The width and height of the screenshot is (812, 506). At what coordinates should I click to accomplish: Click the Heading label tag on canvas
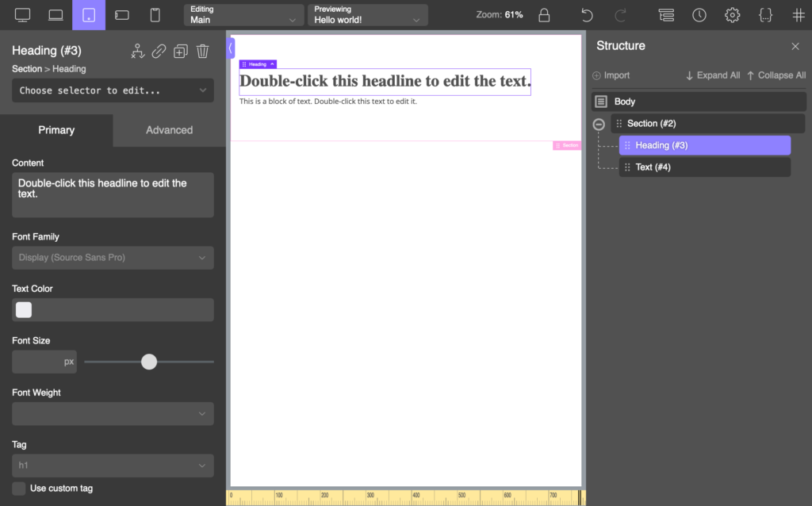[258, 64]
